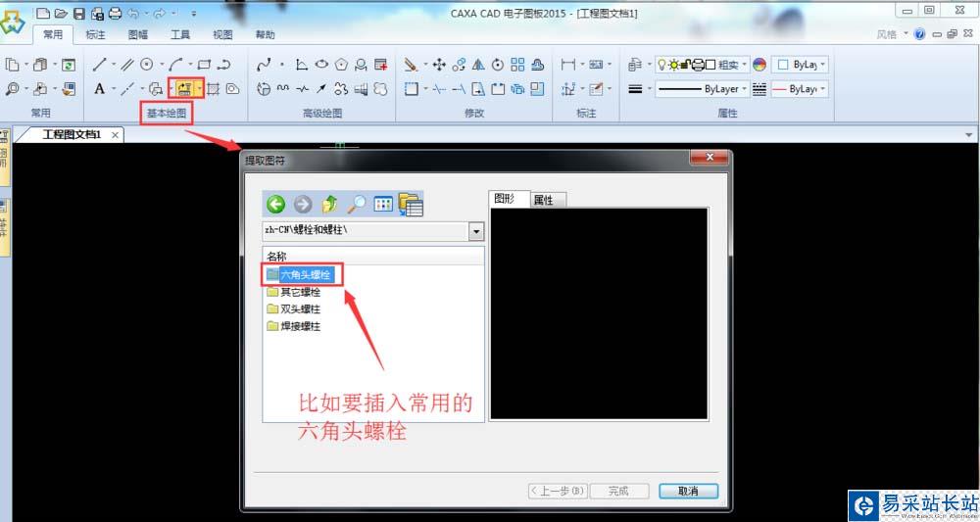The image size is (980, 522).
Task: Click the 完成 button
Action: coord(618,492)
